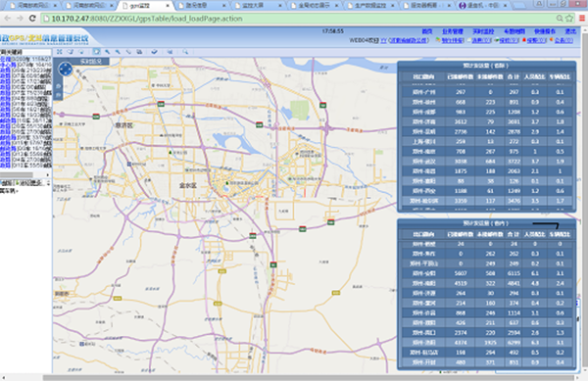Toggle the 实时路况 traffic layer button
The width and height of the screenshot is (588, 381).
click(x=91, y=61)
